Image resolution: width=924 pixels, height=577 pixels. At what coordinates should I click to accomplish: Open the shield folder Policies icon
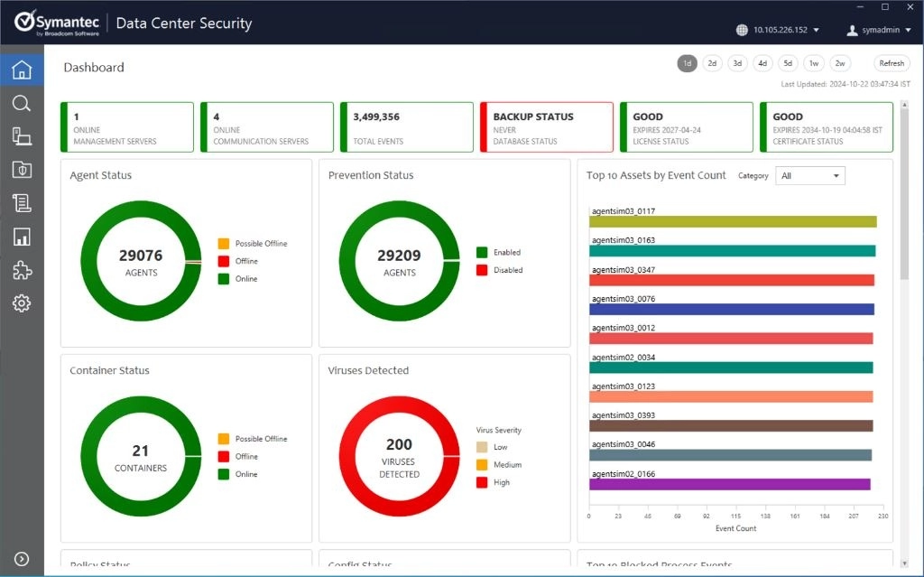coord(22,170)
